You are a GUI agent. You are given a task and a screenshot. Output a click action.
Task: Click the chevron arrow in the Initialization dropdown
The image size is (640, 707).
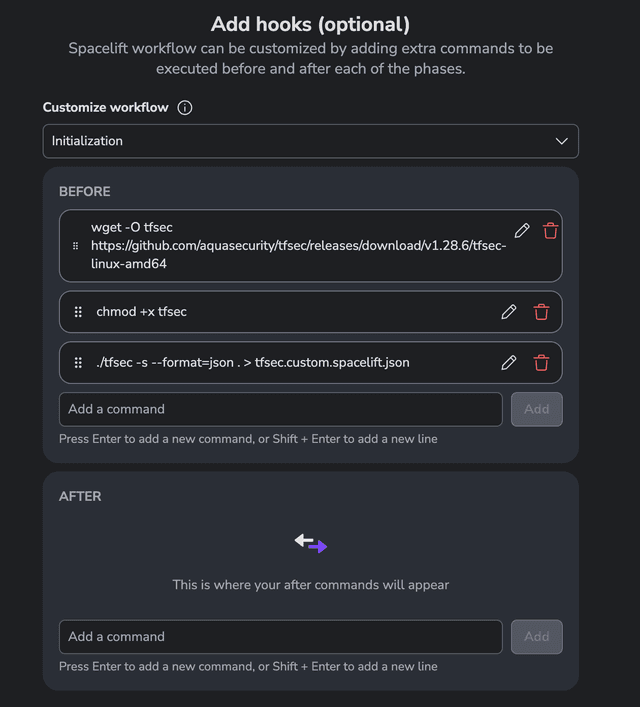[562, 141]
